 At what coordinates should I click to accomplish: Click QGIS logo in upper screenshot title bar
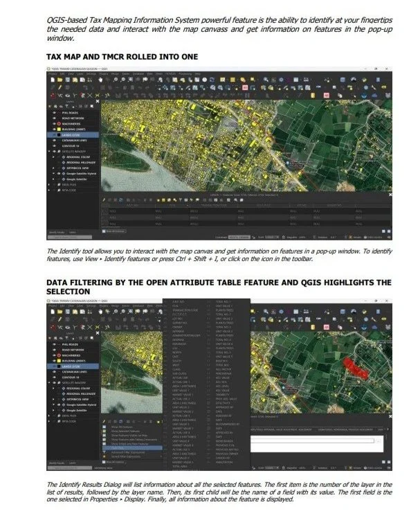[x=48, y=69]
